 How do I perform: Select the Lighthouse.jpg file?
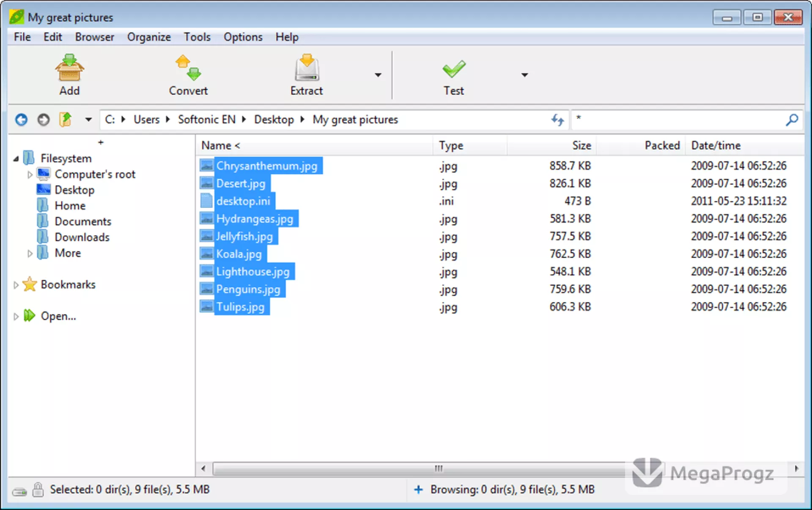click(253, 272)
